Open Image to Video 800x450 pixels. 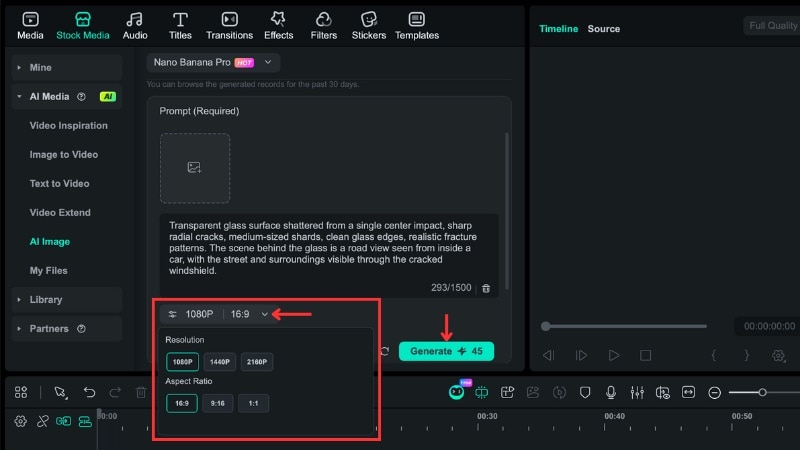point(64,155)
